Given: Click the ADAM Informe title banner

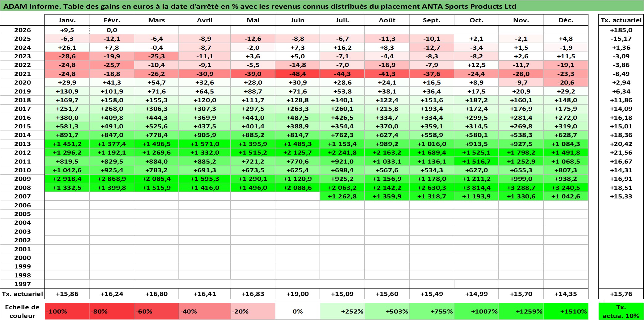Looking at the screenshot, I should pyautogui.click(x=322, y=6).
